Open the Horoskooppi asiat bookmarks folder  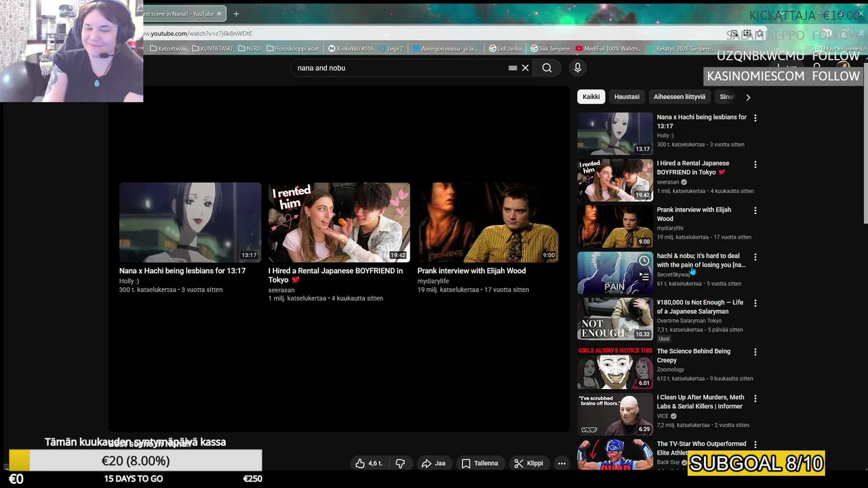coord(293,49)
